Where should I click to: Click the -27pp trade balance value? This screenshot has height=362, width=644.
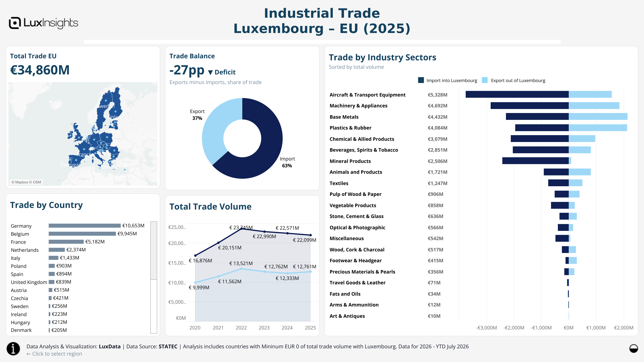187,70
